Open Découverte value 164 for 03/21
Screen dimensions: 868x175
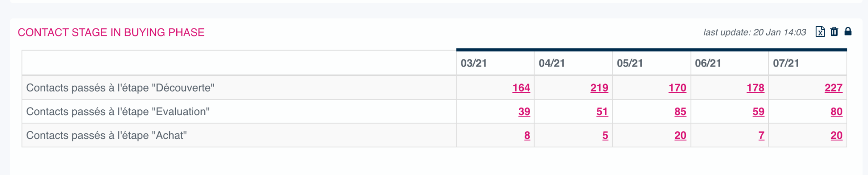521,88
